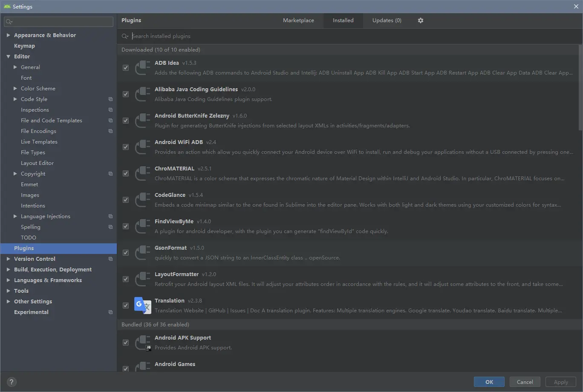Open the Updates (0) tab
Image resolution: width=583 pixels, height=392 pixels.
387,20
